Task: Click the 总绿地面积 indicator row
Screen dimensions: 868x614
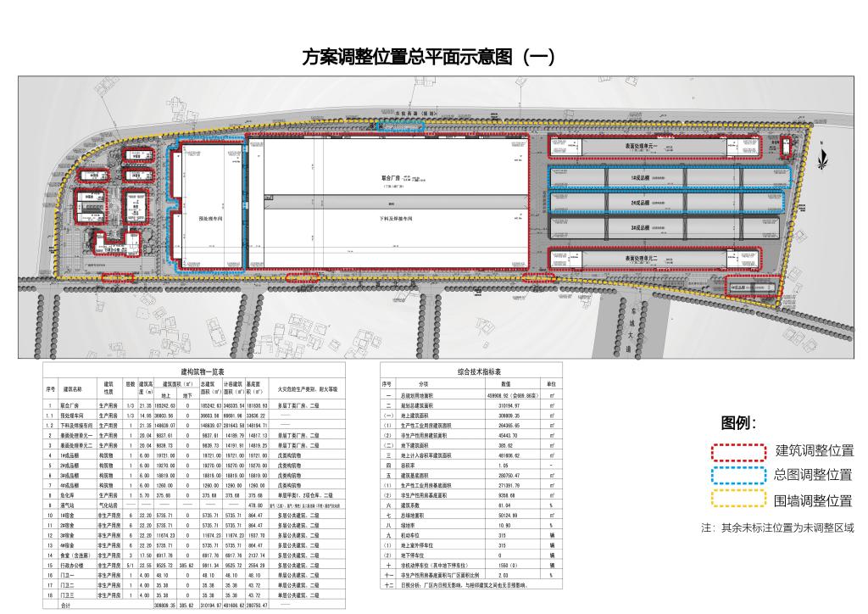Action: click(471, 516)
